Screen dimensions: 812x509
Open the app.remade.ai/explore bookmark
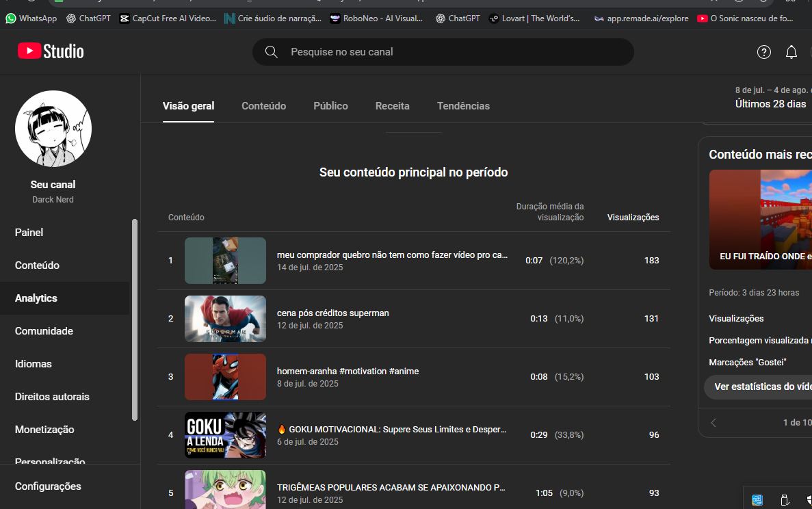coord(641,18)
